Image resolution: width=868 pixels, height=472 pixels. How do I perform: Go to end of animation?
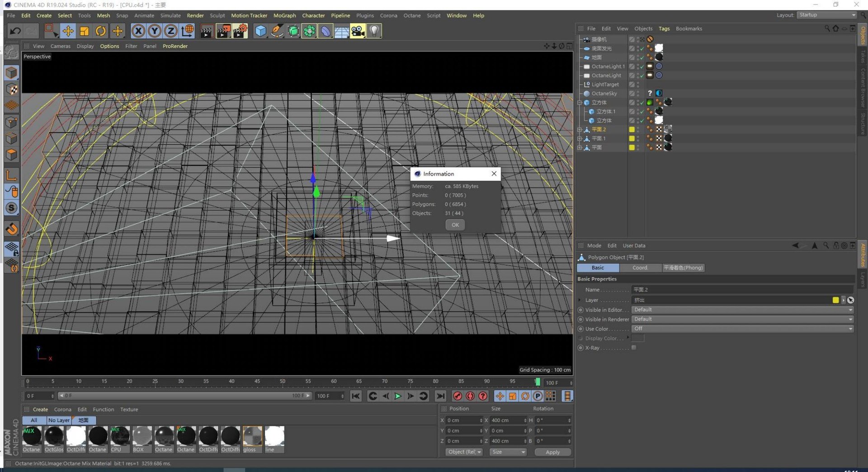tap(440, 396)
